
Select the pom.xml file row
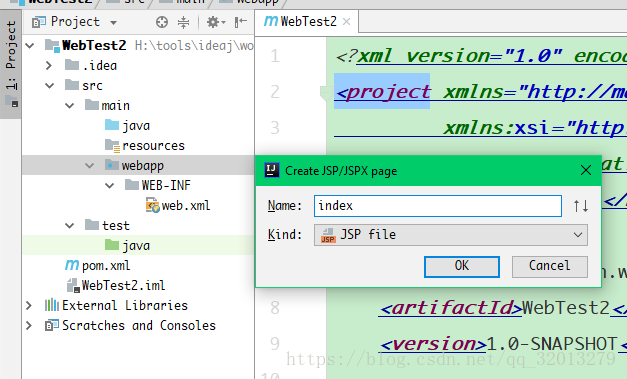pos(138,265)
